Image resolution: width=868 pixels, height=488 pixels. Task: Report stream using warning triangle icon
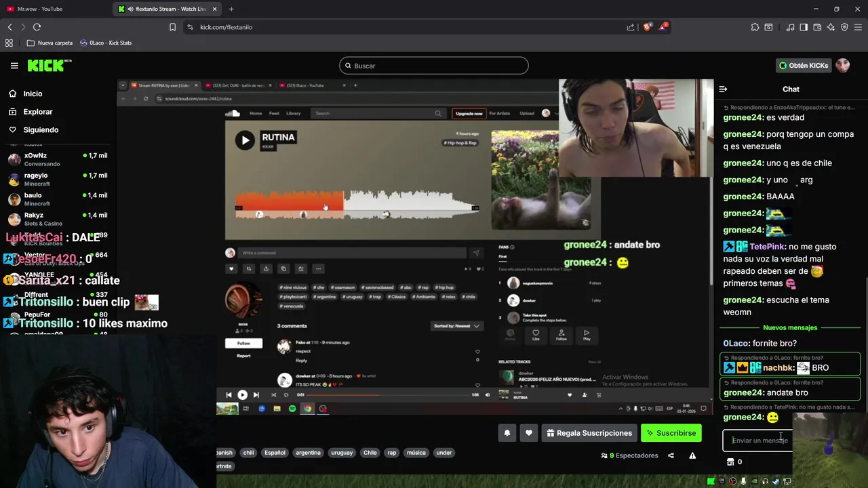pyautogui.click(x=692, y=455)
